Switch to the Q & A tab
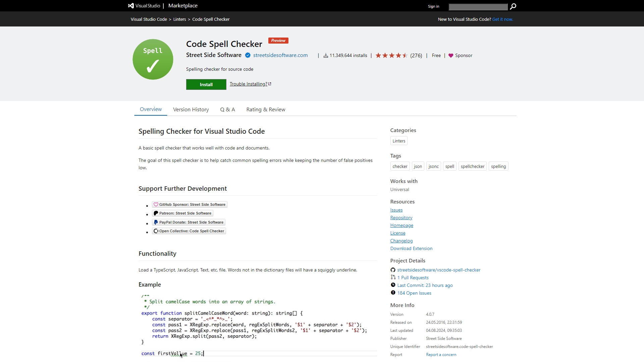The height and width of the screenshot is (362, 644). point(227,110)
